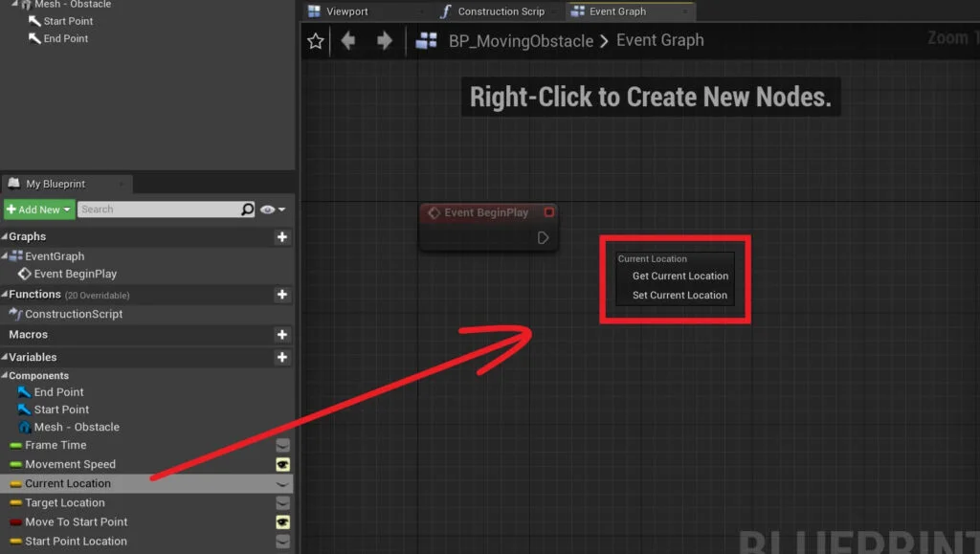The height and width of the screenshot is (554, 980).
Task: Click the My Blueprint search field
Action: (x=158, y=210)
